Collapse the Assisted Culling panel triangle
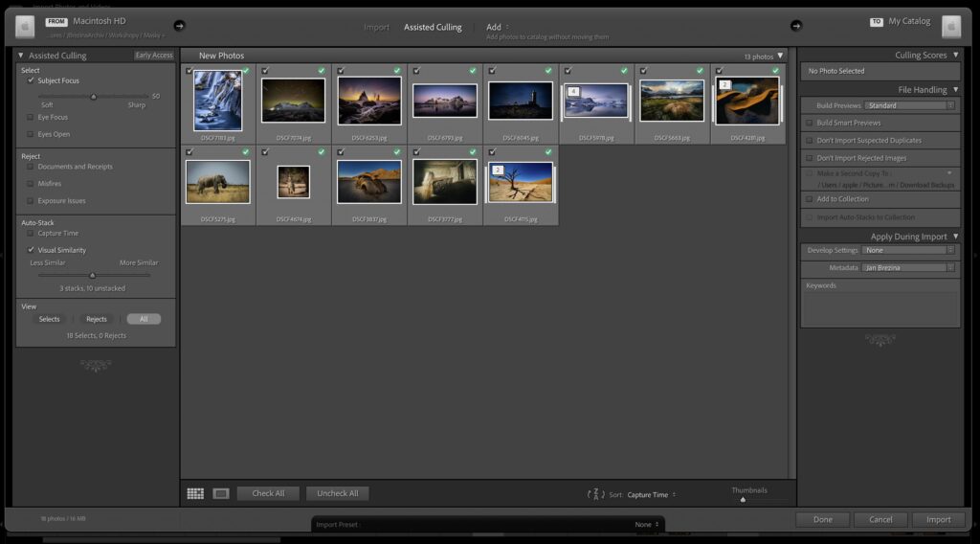 [21, 55]
